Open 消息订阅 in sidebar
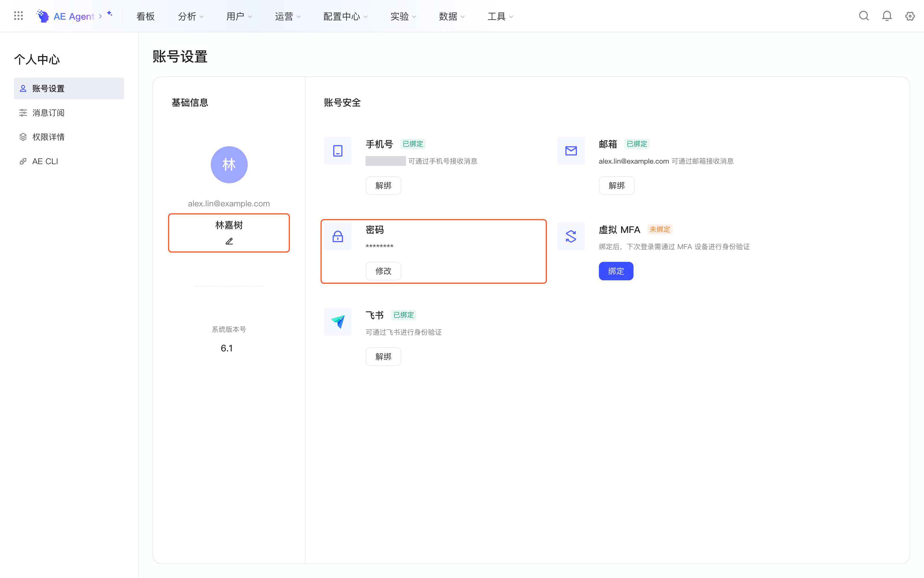Screen dimensions: 924x578 [69, 113]
